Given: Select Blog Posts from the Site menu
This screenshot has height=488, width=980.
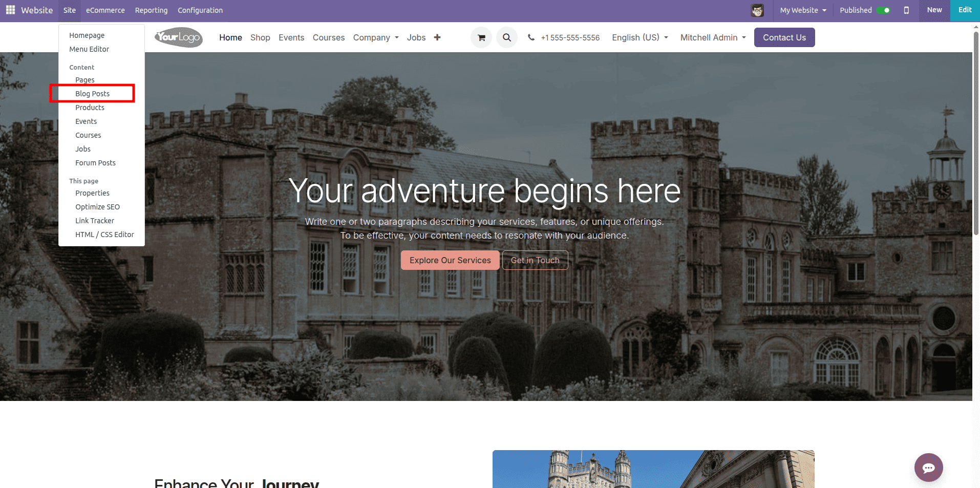Looking at the screenshot, I should point(92,93).
